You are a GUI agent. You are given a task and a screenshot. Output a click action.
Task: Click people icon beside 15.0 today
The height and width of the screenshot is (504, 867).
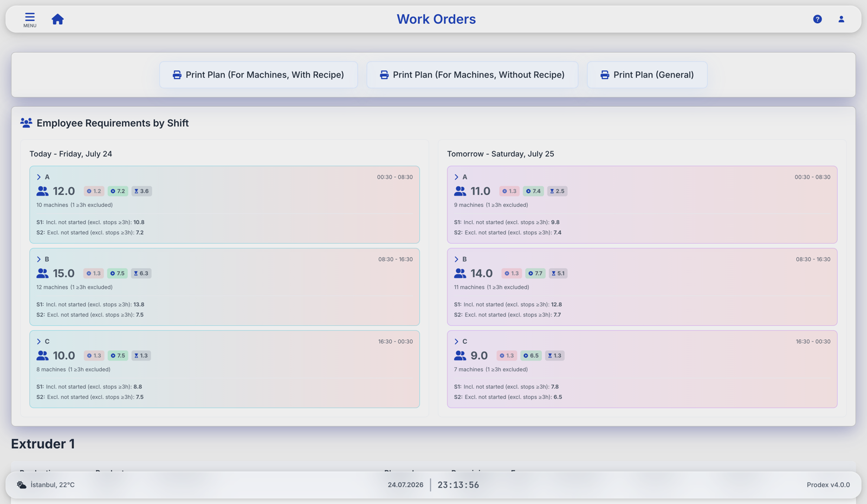pyautogui.click(x=42, y=273)
